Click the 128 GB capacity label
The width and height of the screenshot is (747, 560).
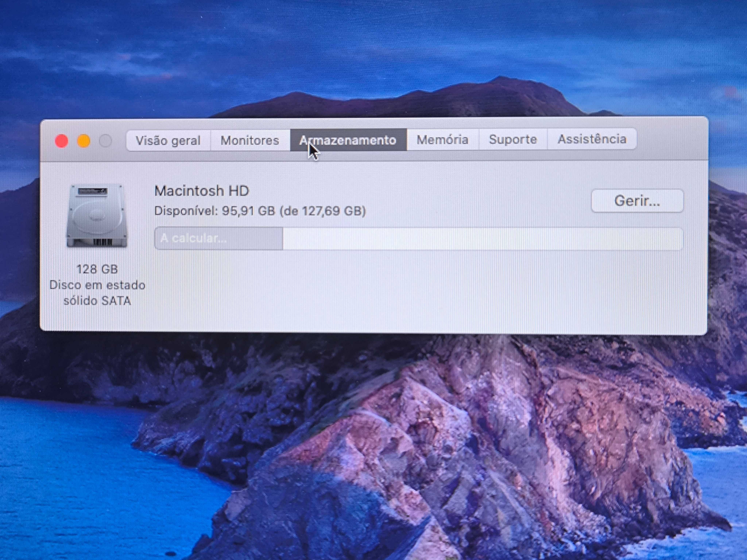click(x=97, y=269)
